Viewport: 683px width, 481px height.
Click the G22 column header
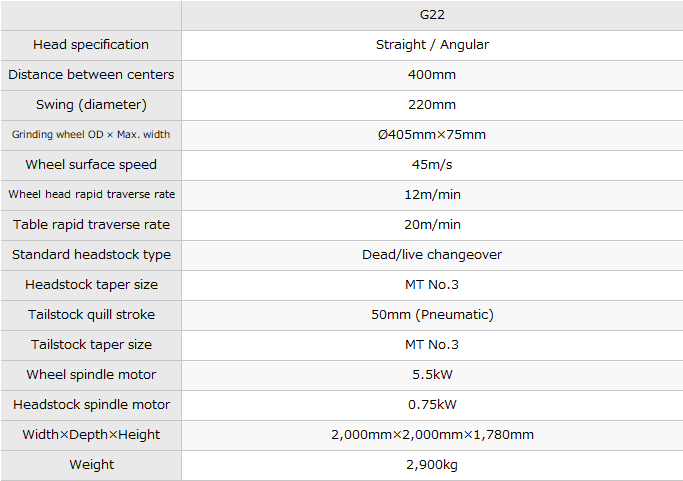click(x=432, y=15)
